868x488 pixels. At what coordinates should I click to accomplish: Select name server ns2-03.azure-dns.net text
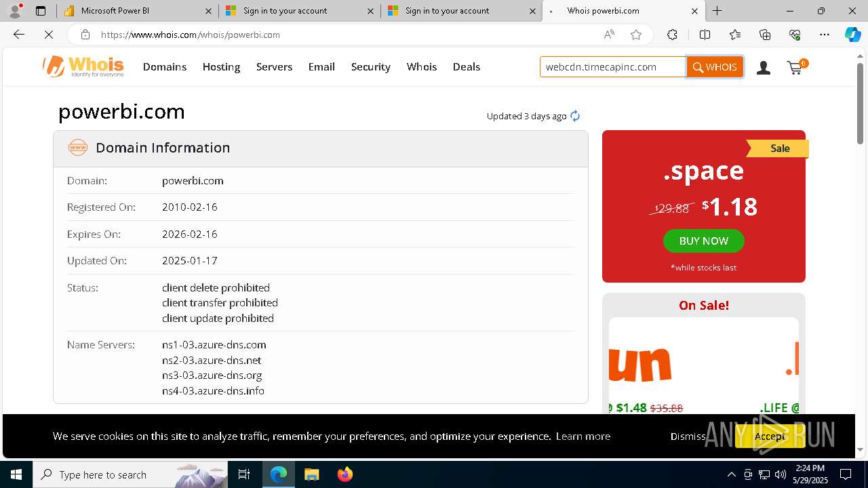(212, 360)
